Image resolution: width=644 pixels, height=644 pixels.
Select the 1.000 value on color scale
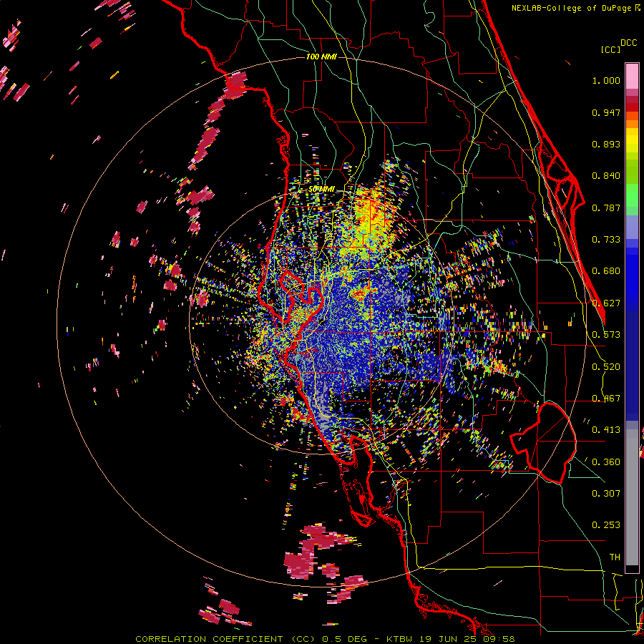606,80
